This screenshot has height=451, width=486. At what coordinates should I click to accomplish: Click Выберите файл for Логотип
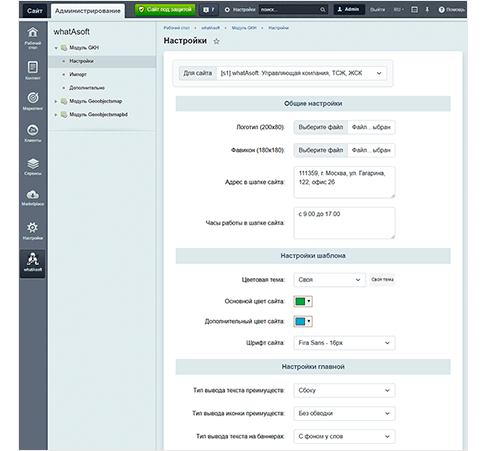(321, 127)
